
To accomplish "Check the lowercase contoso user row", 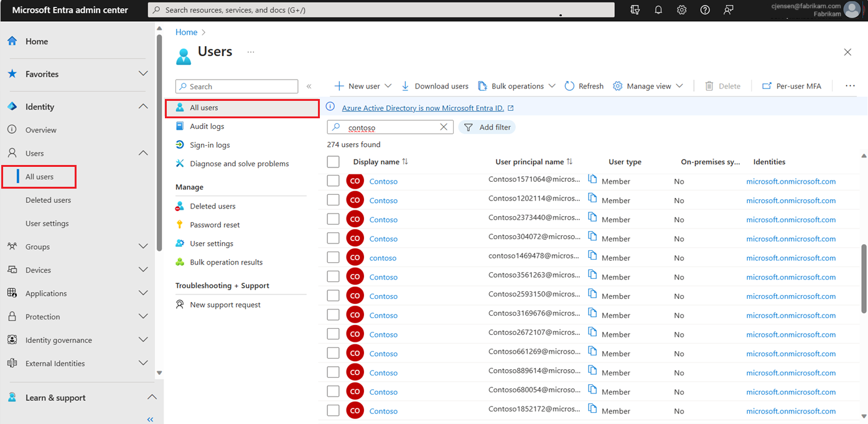I will [333, 257].
